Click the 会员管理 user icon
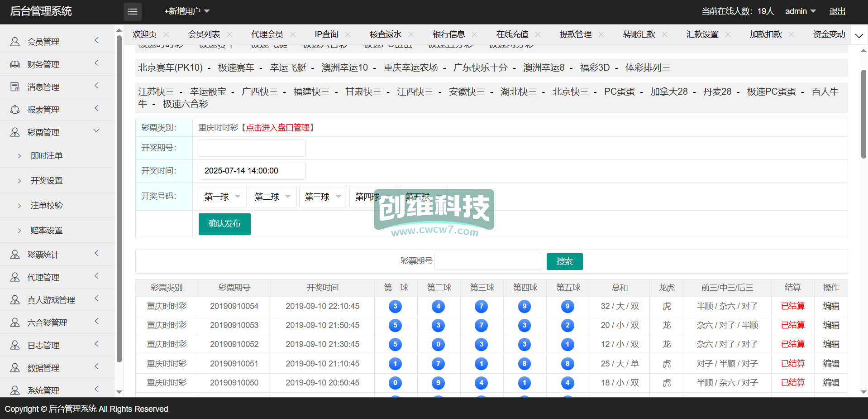Viewport: 868px width, 419px height. (x=15, y=42)
